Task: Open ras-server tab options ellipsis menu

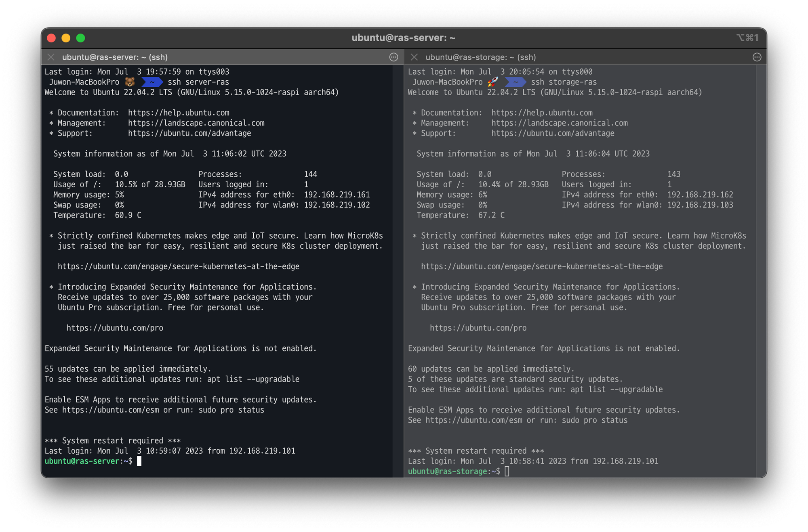Action: point(393,57)
